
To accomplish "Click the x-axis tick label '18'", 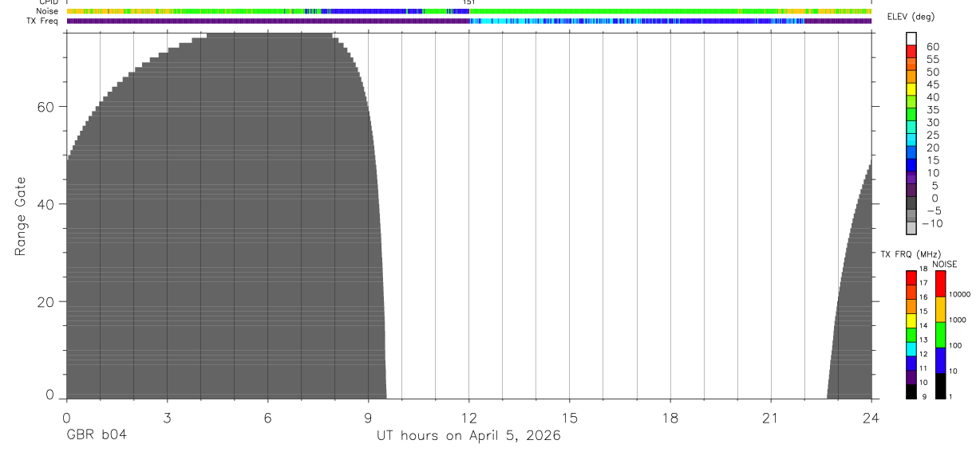I will pyautogui.click(x=670, y=418).
